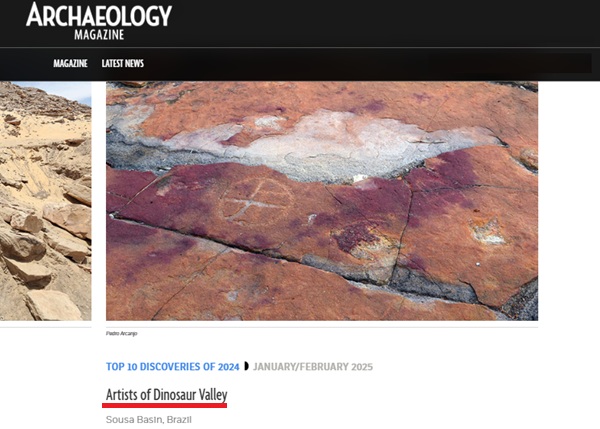Viewport: 600px width, 429px height.
Task: Open the January/February 2025 issue link
Action: pos(313,367)
